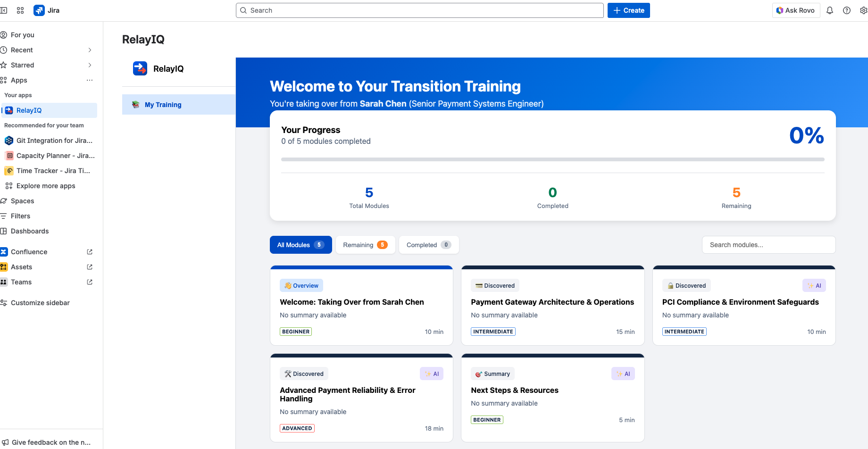Click the Ask Rovo button
Image resolution: width=868 pixels, height=449 pixels.
[x=796, y=10]
